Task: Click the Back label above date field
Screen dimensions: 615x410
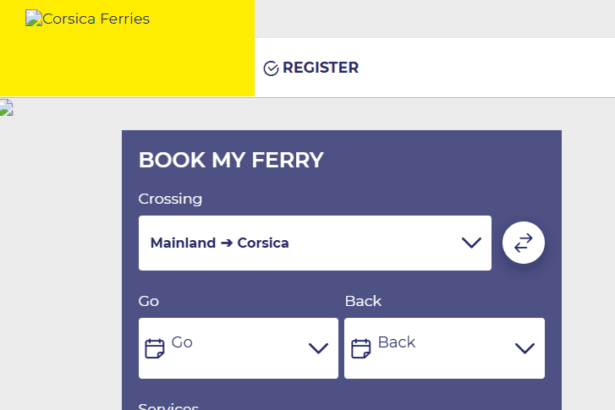Action: tap(363, 301)
